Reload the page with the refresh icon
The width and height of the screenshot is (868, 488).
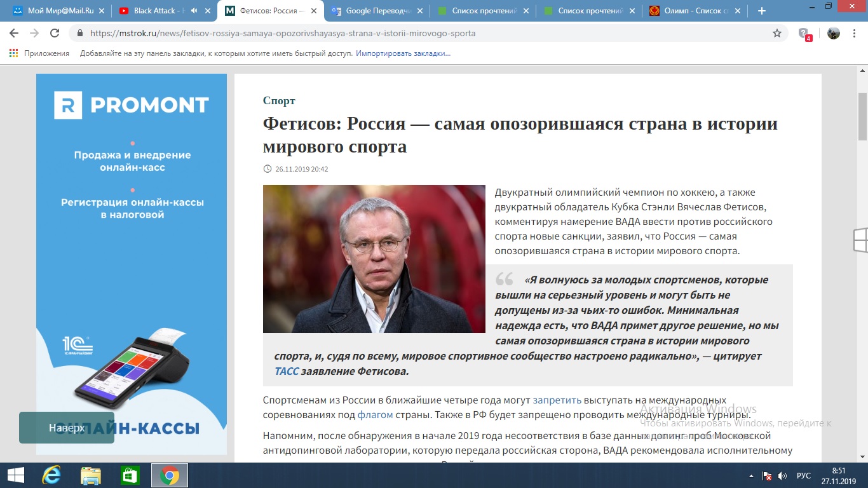55,34
